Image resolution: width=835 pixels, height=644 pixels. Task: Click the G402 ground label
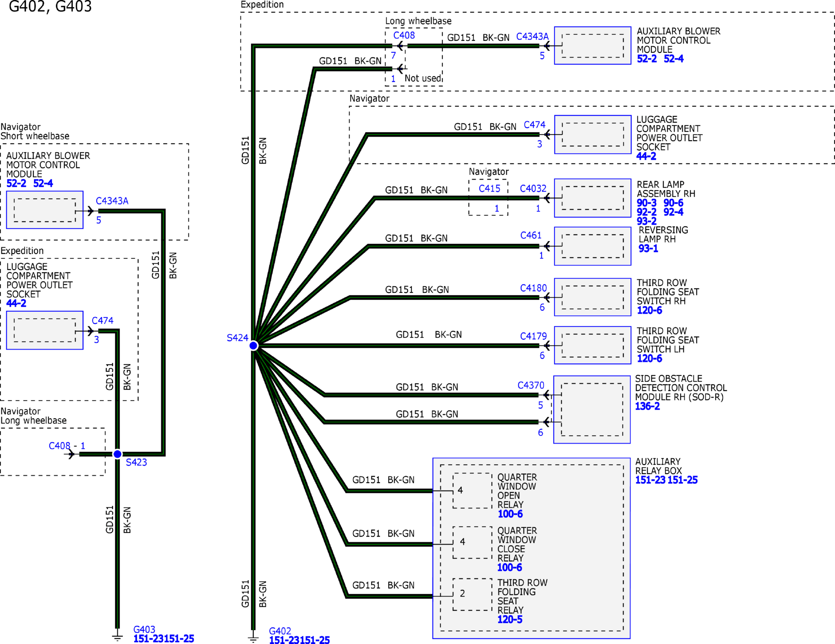280,631
